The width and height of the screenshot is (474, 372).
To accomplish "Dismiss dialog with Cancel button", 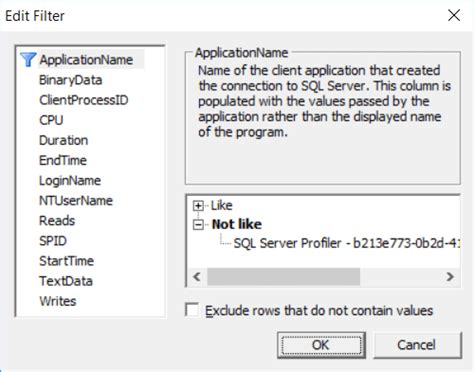I will [x=417, y=345].
